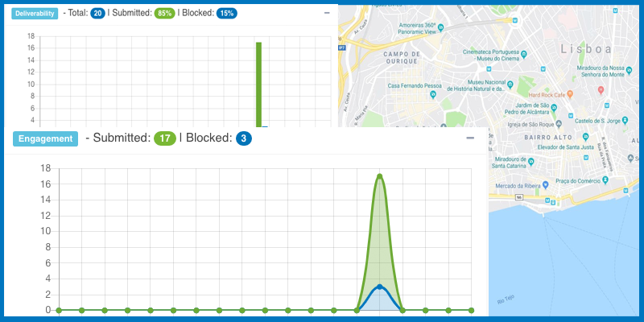The height and width of the screenshot is (322, 644).
Task: Collapse the Deliverability panel with minus icon
Action: [327, 13]
